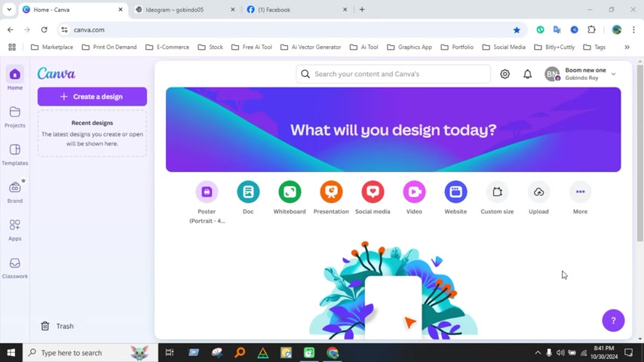The height and width of the screenshot is (362, 644).
Task: Select the Whiteboard design type icon
Action: tap(290, 192)
